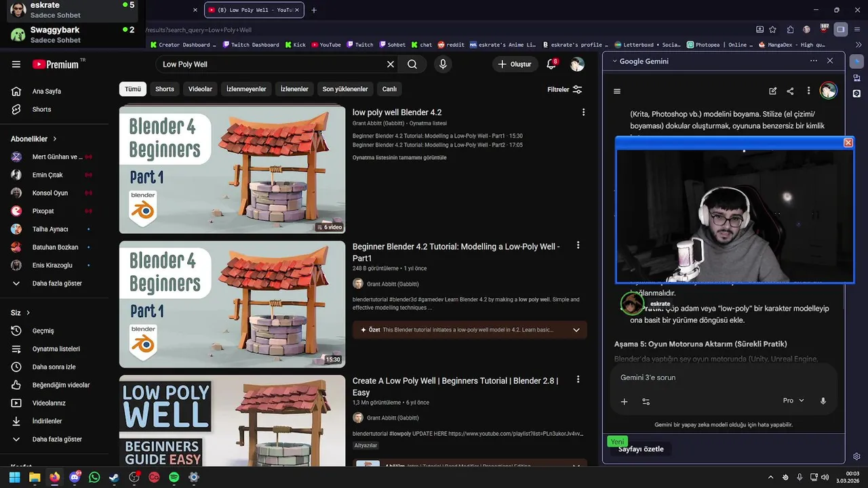This screenshot has height=488, width=868.
Task: Open more options for low poly well playlist
Action: tap(583, 112)
